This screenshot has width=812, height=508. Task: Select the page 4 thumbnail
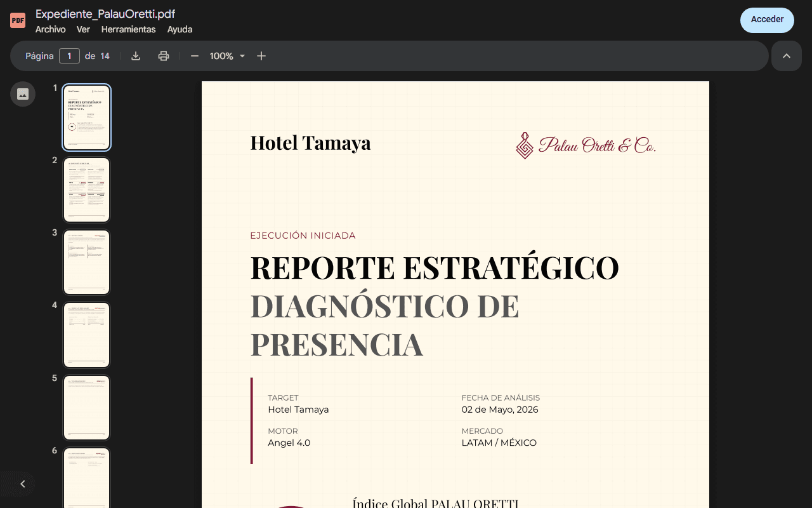click(87, 335)
